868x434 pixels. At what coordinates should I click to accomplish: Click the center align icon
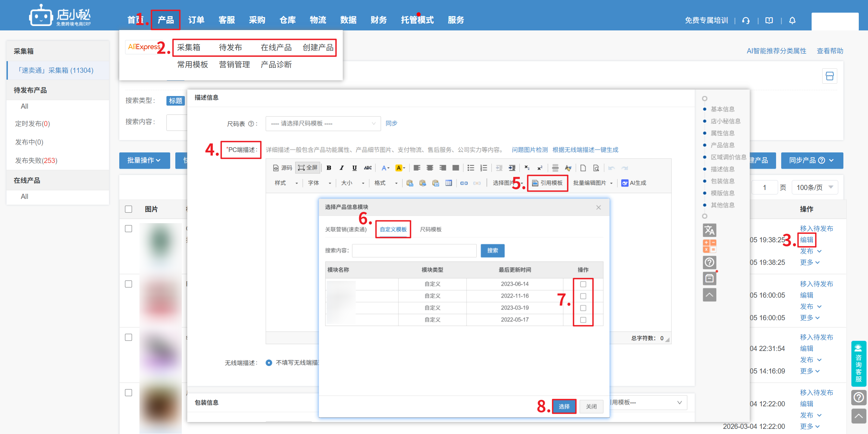(x=430, y=168)
